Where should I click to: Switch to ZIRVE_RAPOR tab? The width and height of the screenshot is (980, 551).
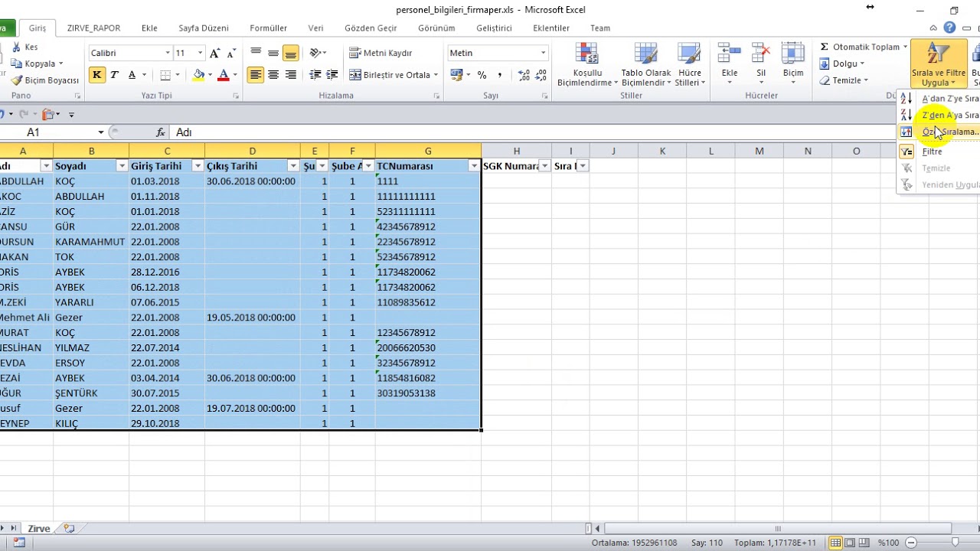(x=93, y=28)
